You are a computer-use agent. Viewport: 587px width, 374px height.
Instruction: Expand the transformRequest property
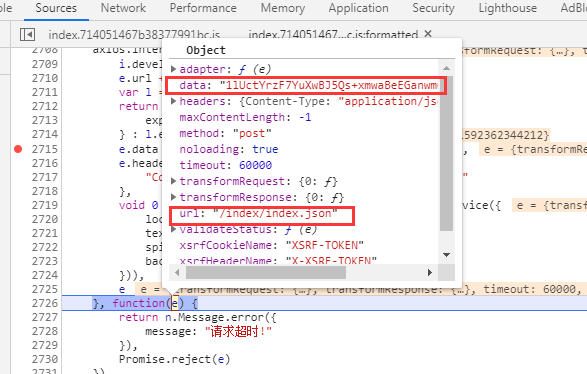click(x=173, y=181)
